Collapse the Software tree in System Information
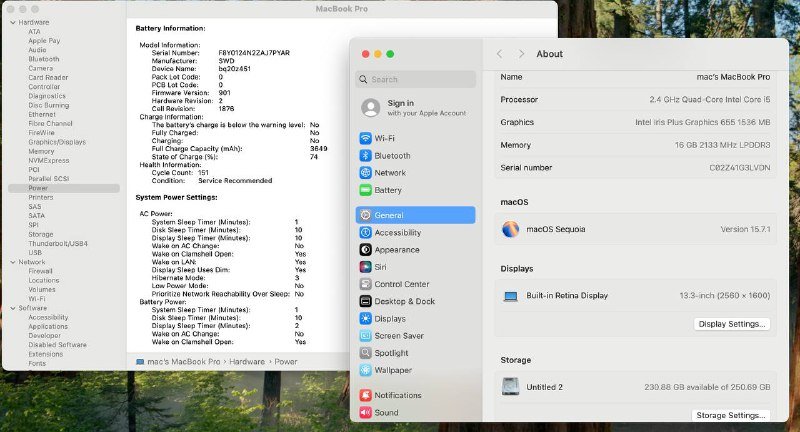The height and width of the screenshot is (432, 800). click(13, 308)
